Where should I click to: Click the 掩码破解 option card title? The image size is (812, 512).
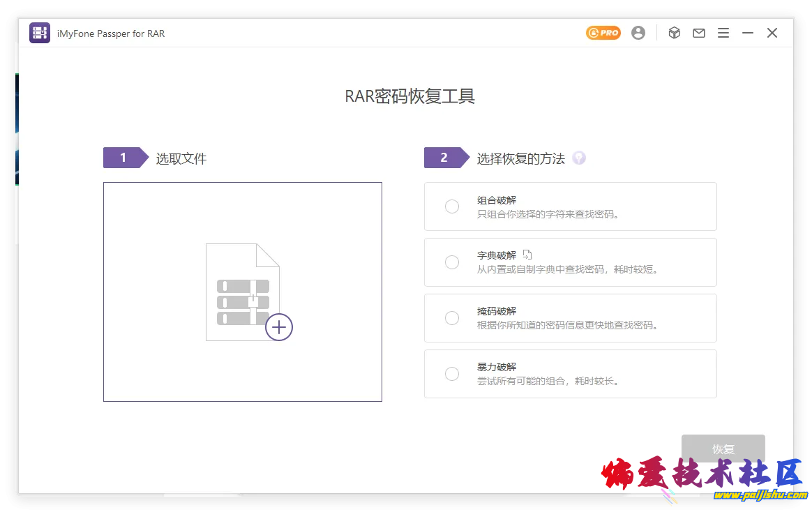[497, 311]
